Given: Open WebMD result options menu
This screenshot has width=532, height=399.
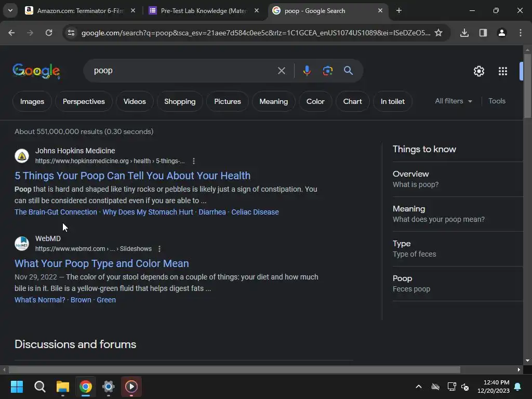Looking at the screenshot, I should (159, 249).
